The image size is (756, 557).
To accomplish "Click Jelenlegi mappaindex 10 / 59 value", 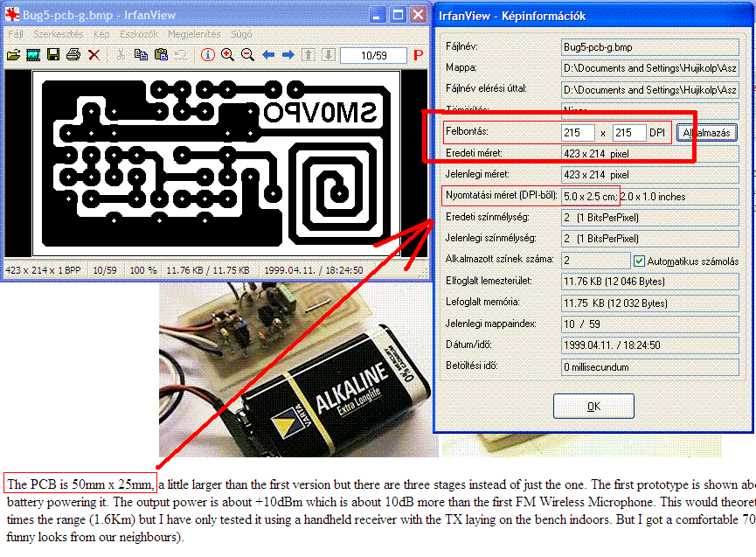I will click(x=650, y=324).
